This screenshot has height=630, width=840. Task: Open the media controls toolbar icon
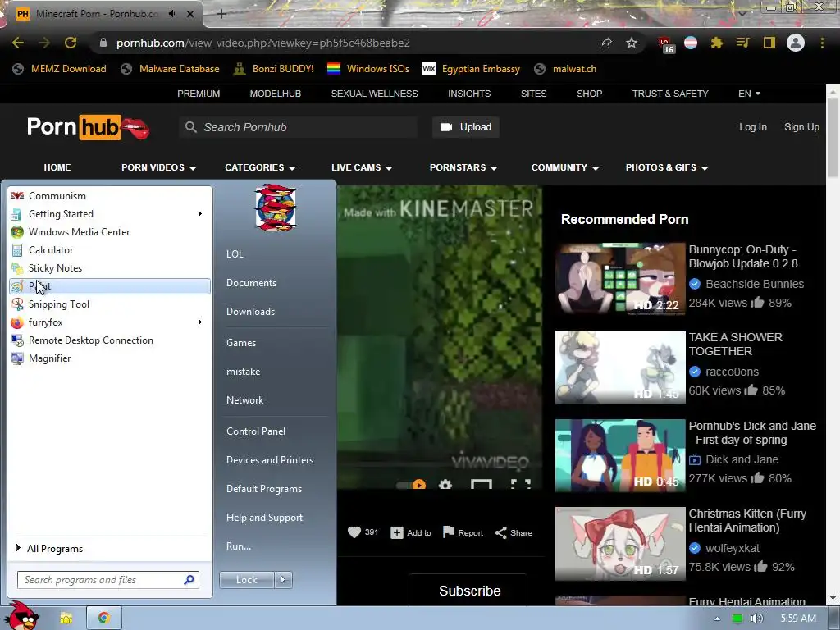742,43
